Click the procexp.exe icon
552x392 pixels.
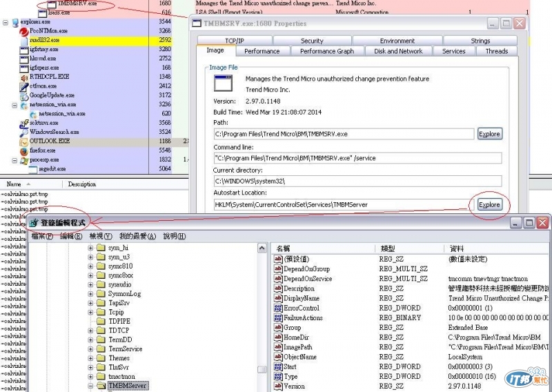pos(24,160)
